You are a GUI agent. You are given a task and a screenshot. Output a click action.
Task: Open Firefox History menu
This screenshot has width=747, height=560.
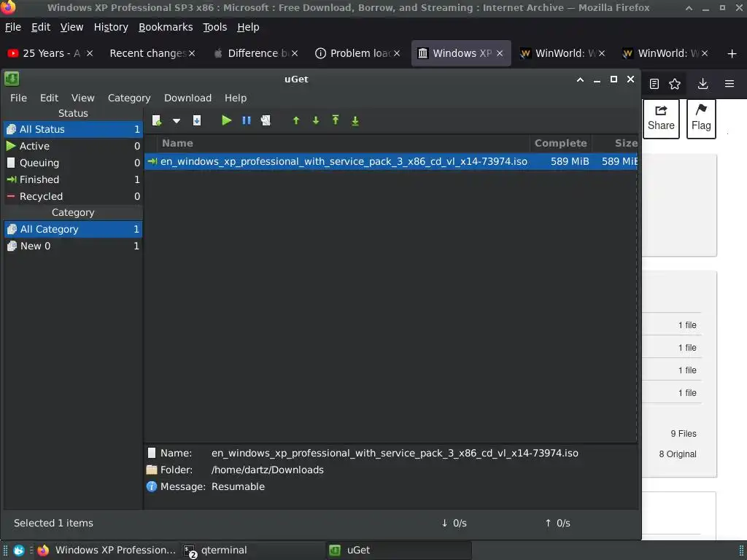tap(111, 27)
